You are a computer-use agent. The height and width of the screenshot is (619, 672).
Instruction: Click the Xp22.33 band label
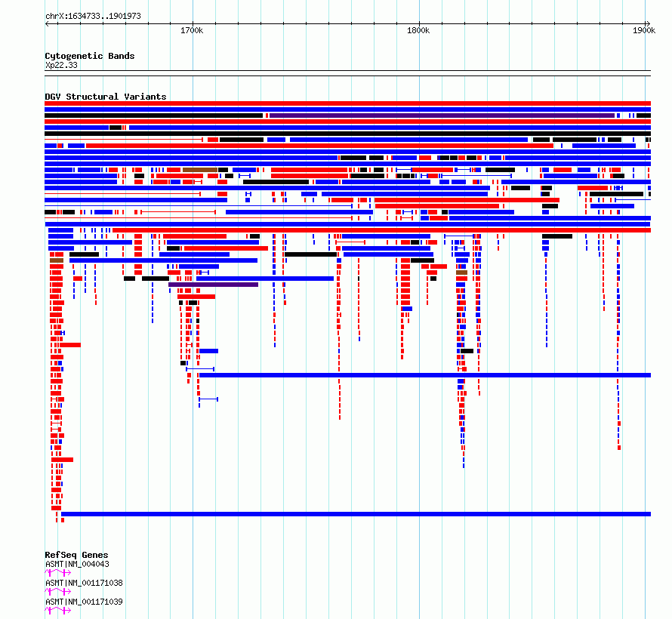click(61, 65)
